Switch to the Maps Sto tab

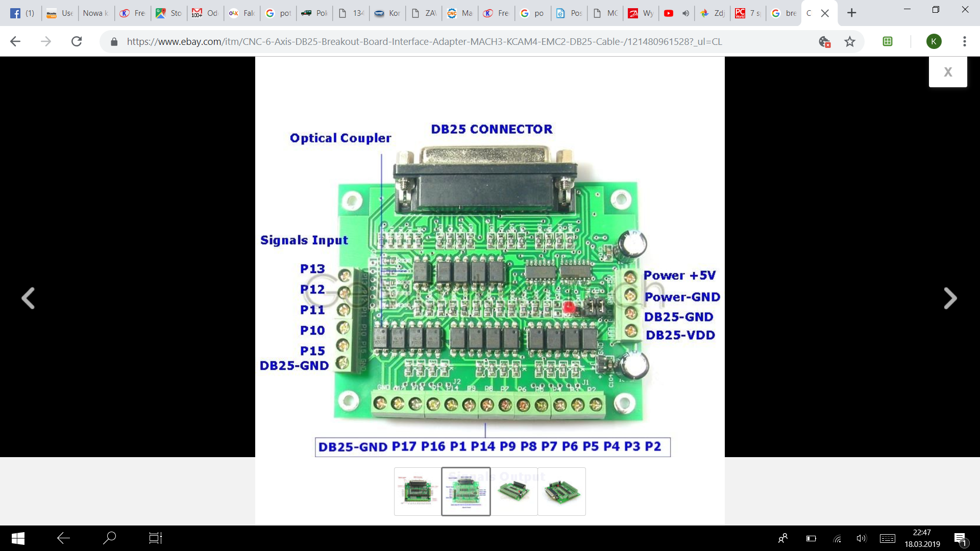tap(169, 13)
